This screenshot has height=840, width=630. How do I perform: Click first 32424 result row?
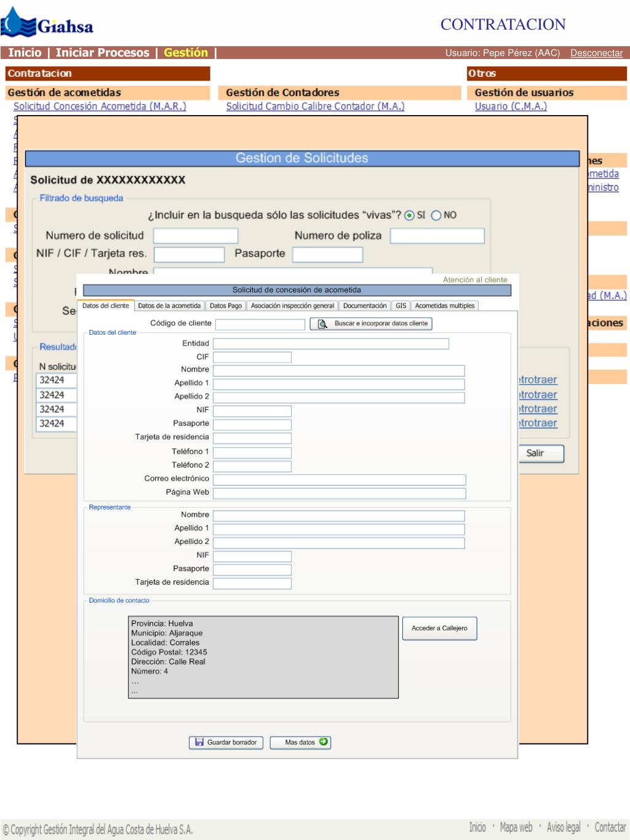coord(57,380)
